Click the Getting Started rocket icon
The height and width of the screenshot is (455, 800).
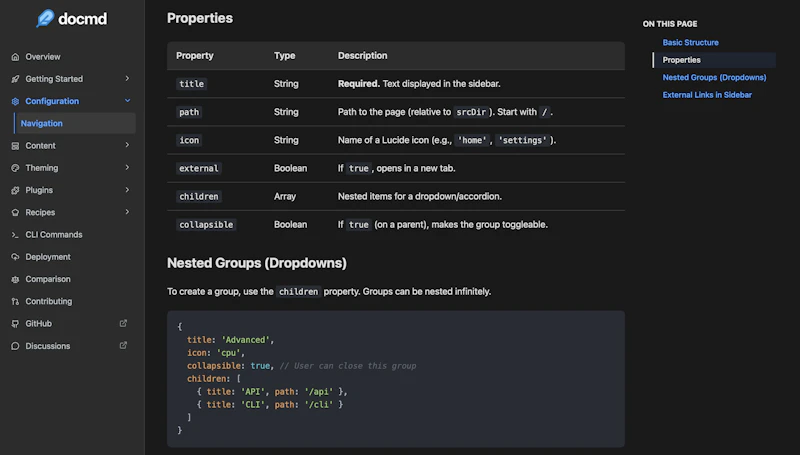(15, 79)
